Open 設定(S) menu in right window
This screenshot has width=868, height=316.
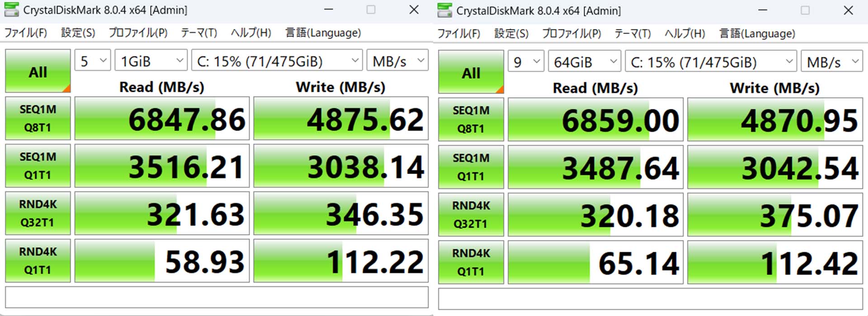(511, 33)
